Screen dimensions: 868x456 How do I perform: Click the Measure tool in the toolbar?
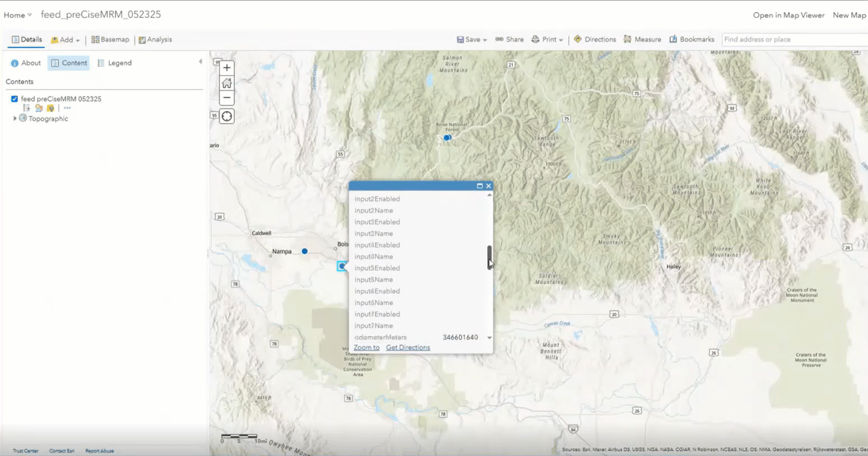(642, 39)
